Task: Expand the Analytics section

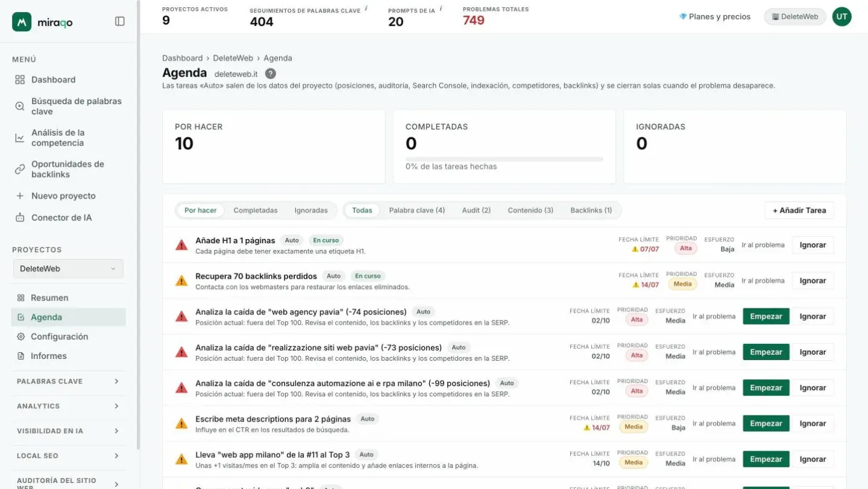Action: coord(68,406)
